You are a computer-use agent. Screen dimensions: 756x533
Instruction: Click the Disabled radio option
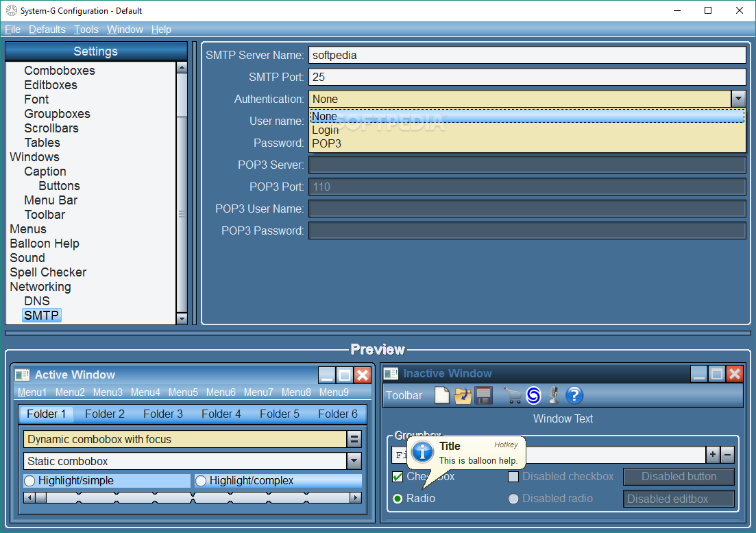click(513, 498)
